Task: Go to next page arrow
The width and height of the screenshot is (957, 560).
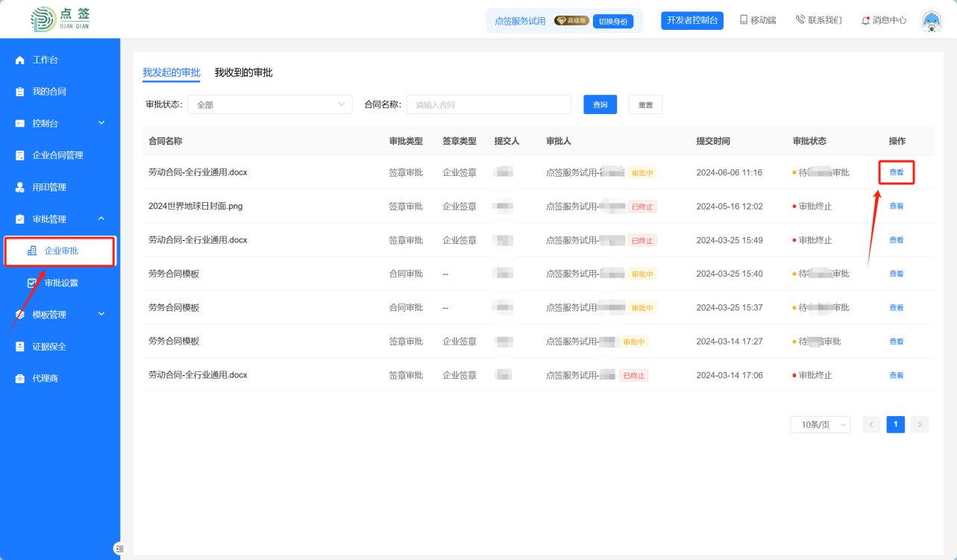Action: click(x=920, y=424)
